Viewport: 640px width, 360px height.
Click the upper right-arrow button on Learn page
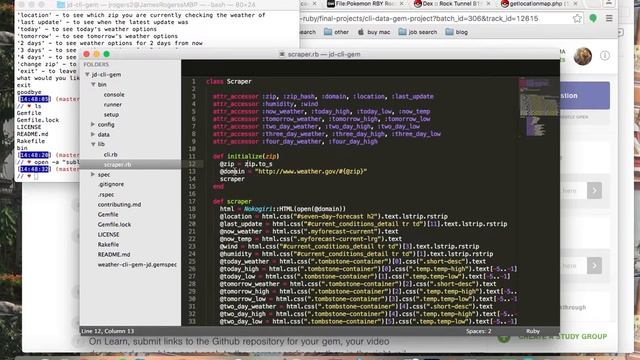594,191
